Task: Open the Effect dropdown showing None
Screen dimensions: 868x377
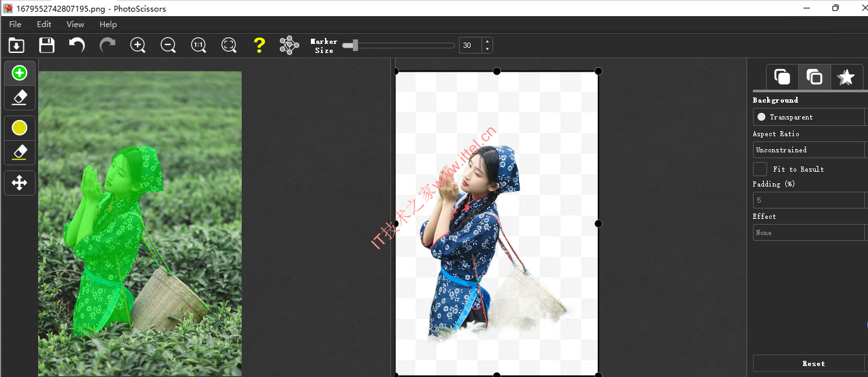Action: 810,232
